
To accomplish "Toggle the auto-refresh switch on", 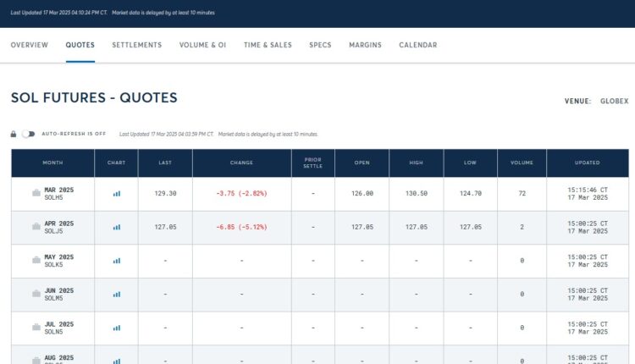I will point(29,134).
